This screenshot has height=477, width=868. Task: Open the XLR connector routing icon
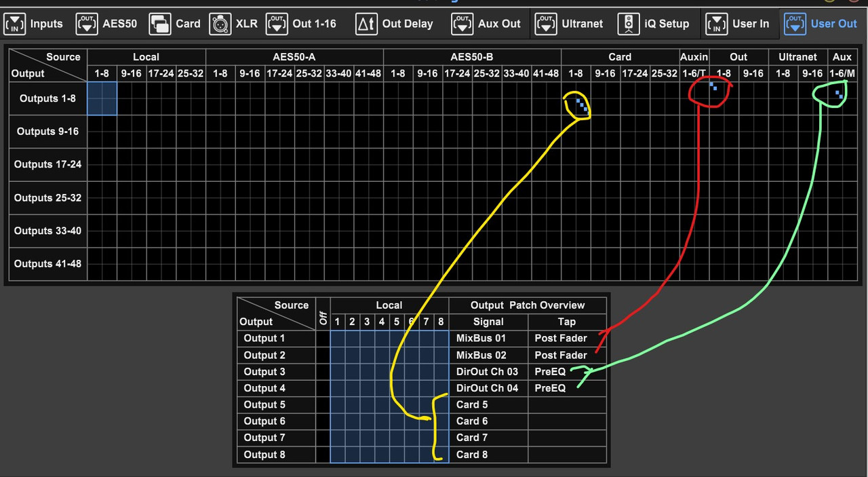pyautogui.click(x=220, y=24)
